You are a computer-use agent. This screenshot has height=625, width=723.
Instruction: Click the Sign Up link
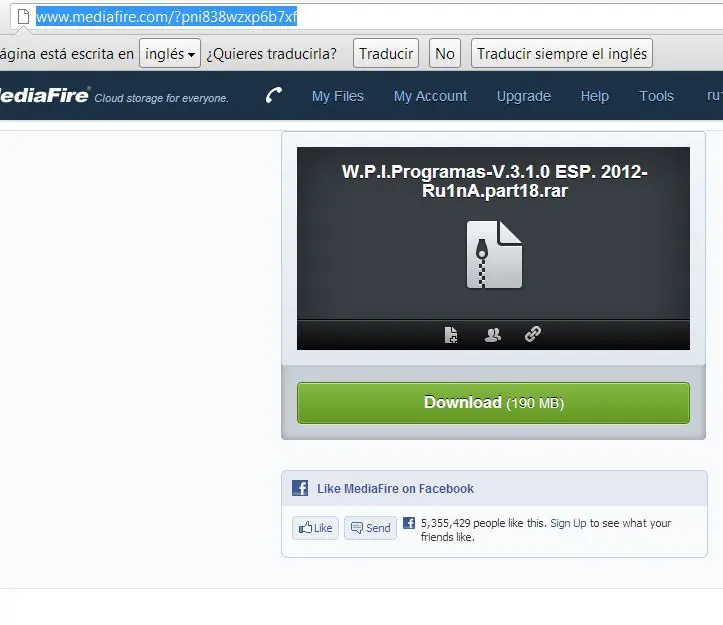tap(568, 523)
